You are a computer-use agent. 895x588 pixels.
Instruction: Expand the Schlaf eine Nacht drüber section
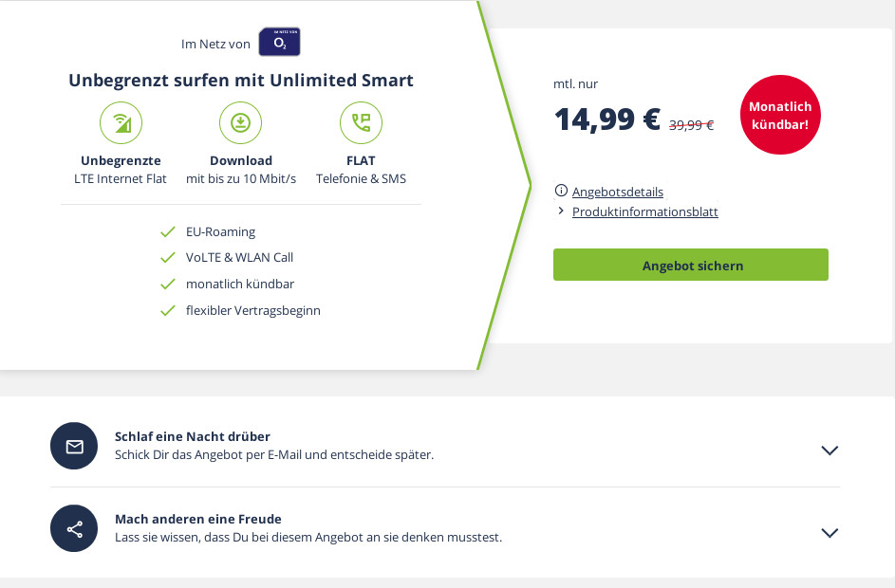pyautogui.click(x=830, y=450)
